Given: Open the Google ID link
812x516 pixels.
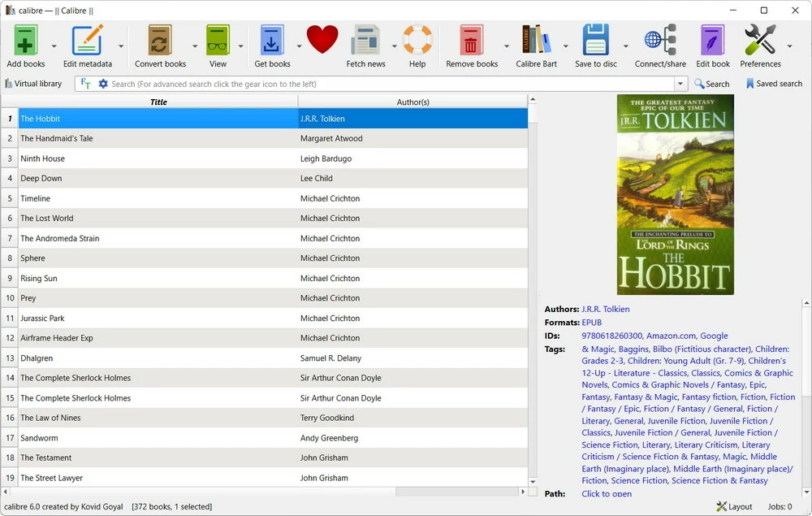Looking at the screenshot, I should click(x=714, y=336).
